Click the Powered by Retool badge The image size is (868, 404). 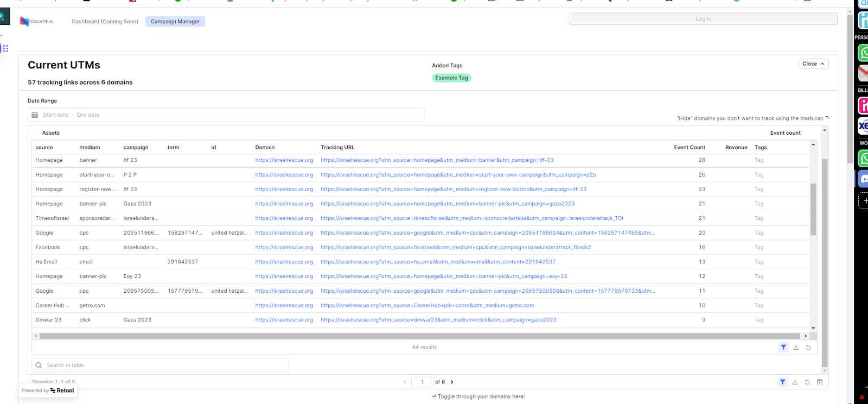[x=48, y=390]
